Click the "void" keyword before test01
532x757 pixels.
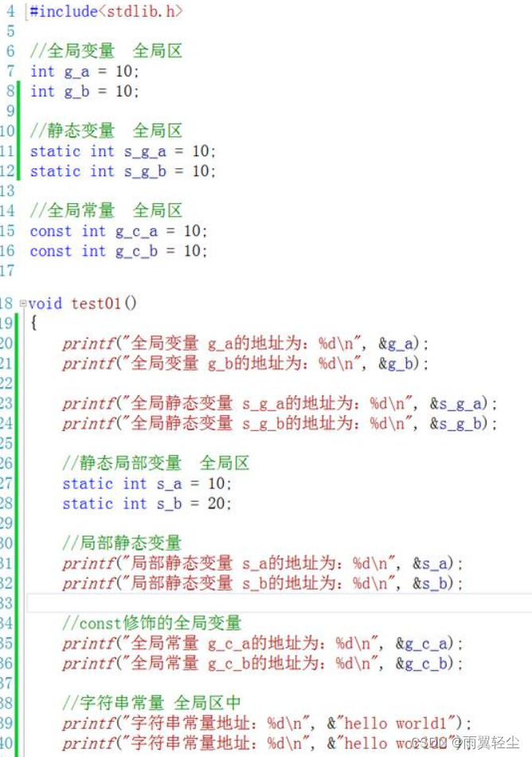coord(45,303)
